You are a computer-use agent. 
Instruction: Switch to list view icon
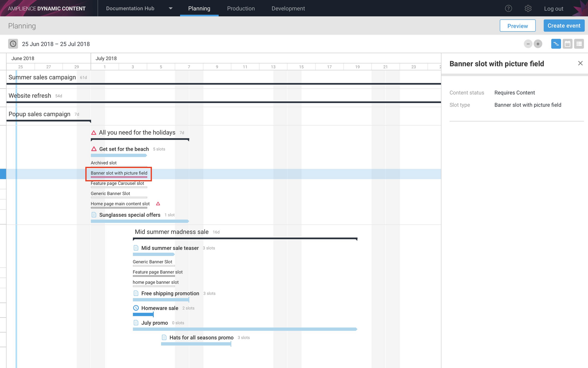coord(579,44)
